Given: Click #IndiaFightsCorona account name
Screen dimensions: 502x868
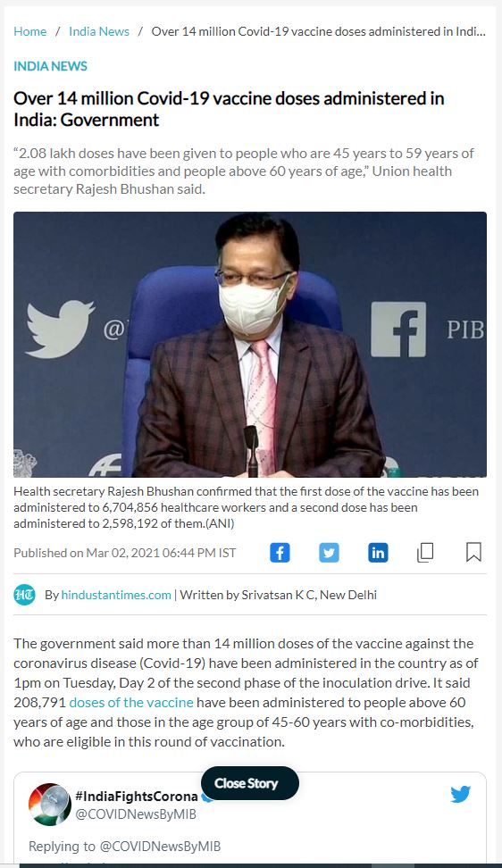Looking at the screenshot, I should pyautogui.click(x=136, y=796).
